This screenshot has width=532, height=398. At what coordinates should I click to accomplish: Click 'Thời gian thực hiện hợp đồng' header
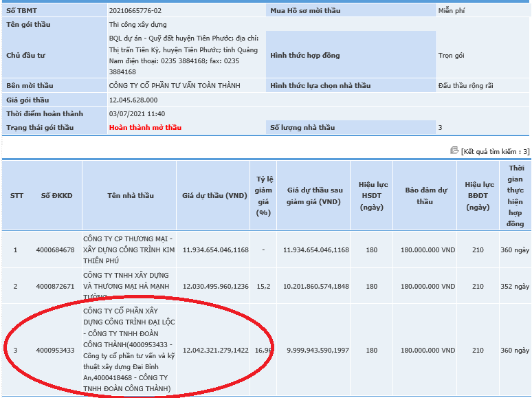click(x=516, y=196)
